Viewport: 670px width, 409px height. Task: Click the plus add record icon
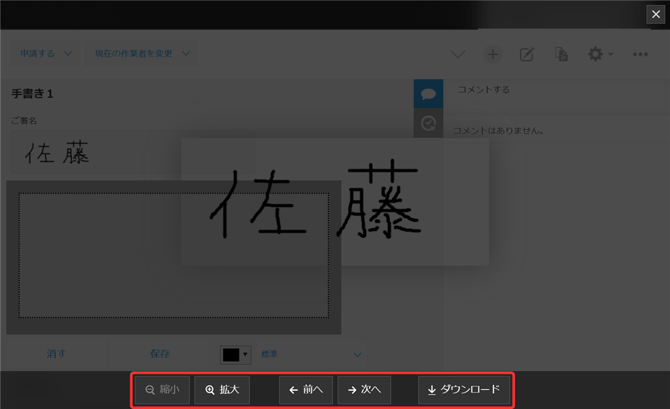pos(493,54)
